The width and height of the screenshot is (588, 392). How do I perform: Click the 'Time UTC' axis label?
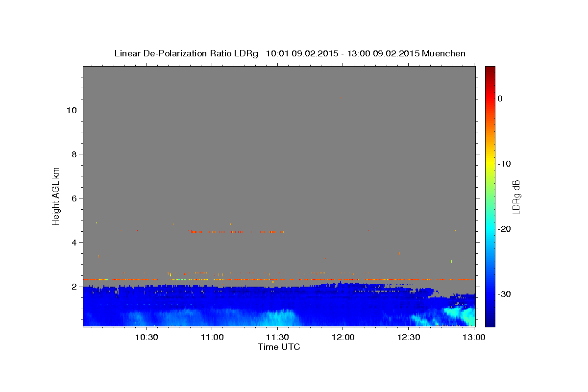point(279,347)
